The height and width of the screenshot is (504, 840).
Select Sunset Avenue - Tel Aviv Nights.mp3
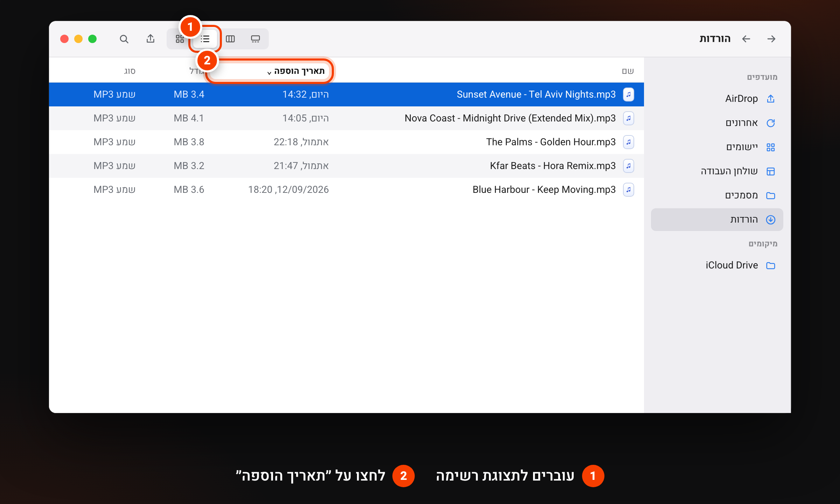click(346, 94)
